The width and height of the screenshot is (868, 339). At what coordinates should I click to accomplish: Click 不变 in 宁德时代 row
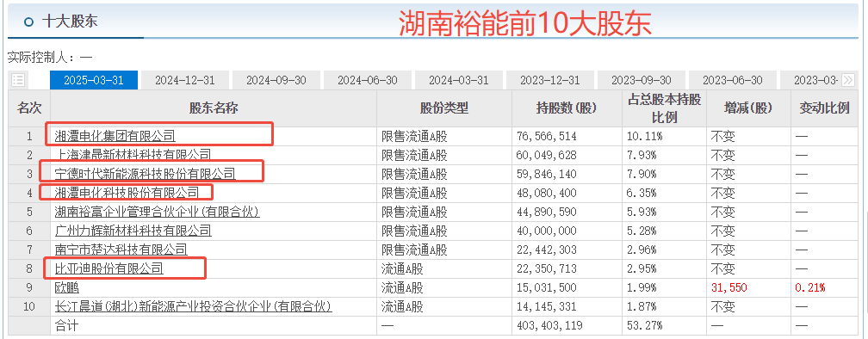pyautogui.click(x=723, y=174)
